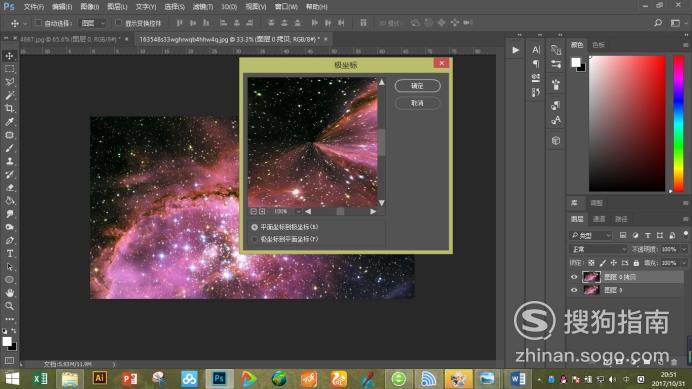The width and height of the screenshot is (692, 389).
Task: Select the Move tool in the toolbox
Action: coord(9,56)
